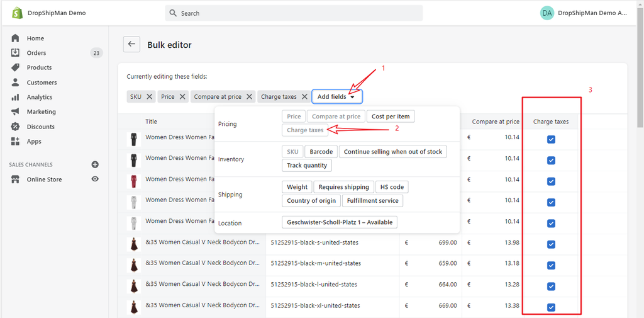Toggle Charge taxes for black-xl-united-states row
Image resolution: width=644 pixels, height=318 pixels.
coord(551,307)
